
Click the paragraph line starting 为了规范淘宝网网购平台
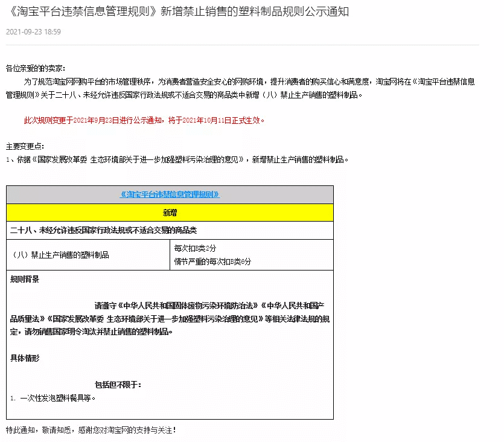[x=249, y=82]
